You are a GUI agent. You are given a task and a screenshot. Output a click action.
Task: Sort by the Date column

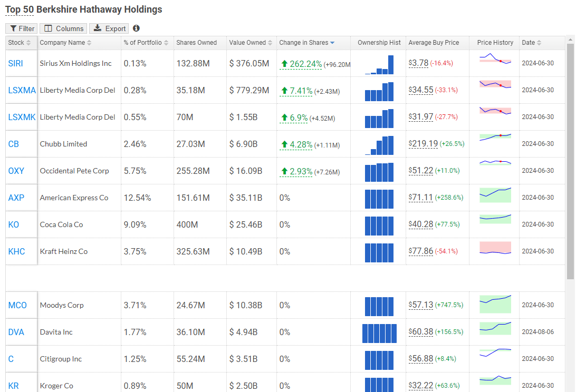tap(532, 43)
